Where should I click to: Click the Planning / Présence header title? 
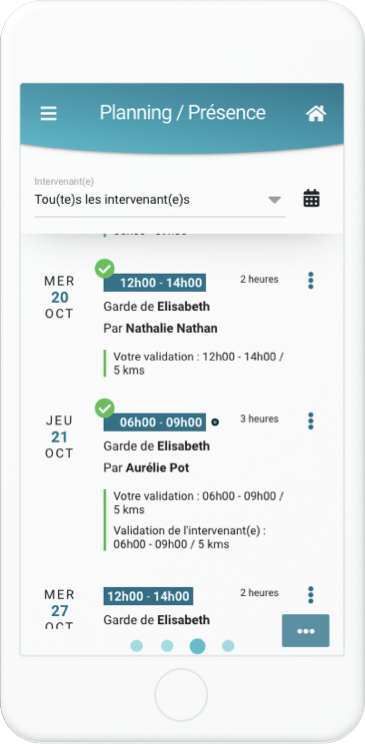coord(182,113)
